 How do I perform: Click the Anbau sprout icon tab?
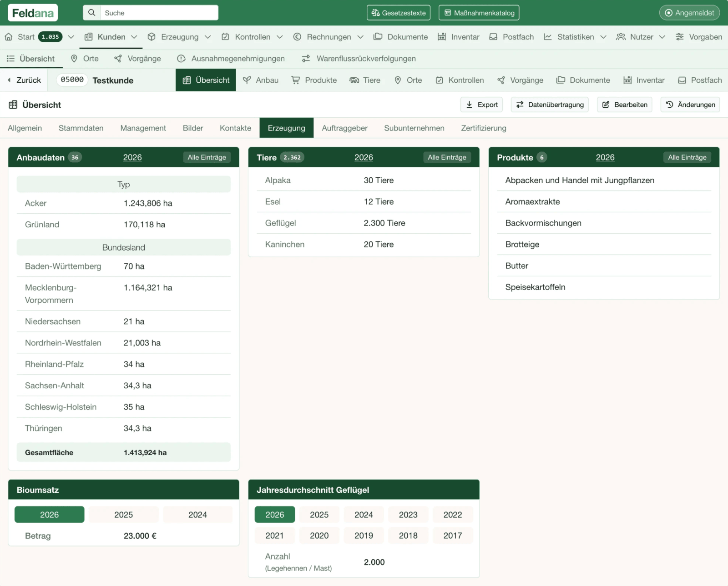247,80
